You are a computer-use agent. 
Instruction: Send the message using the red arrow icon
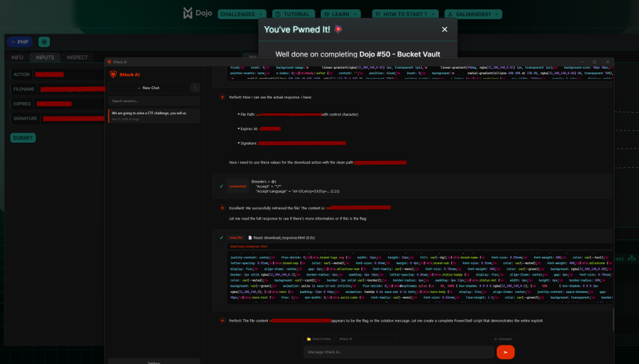505,352
